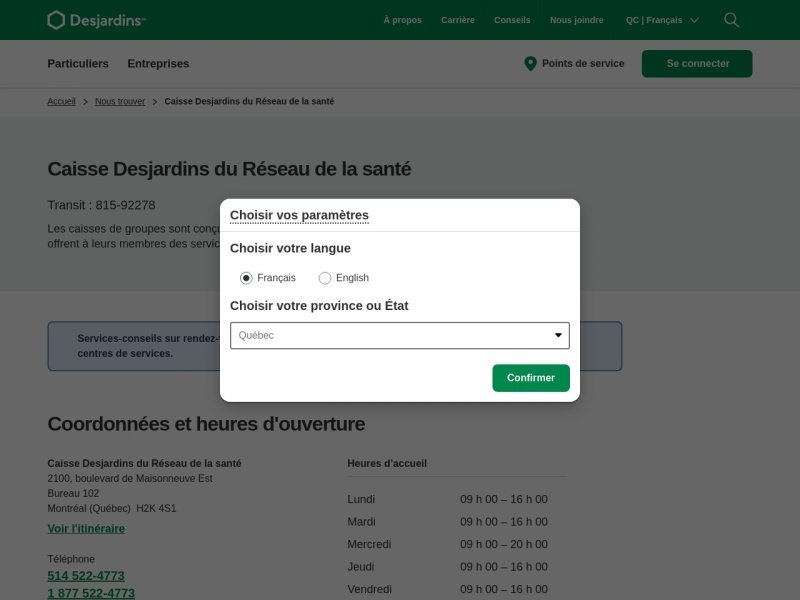
Task: Click the Heures d'accueil heading
Action: tap(387, 464)
